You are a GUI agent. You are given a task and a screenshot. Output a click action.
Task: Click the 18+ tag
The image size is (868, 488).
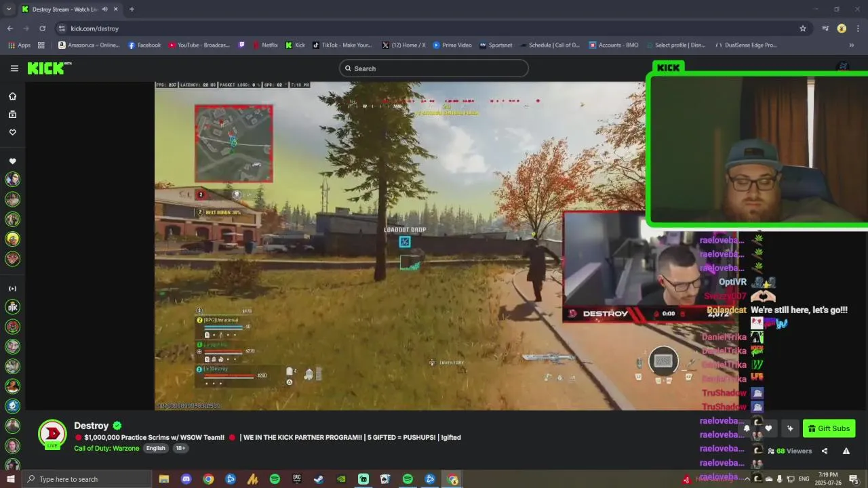pyautogui.click(x=180, y=448)
